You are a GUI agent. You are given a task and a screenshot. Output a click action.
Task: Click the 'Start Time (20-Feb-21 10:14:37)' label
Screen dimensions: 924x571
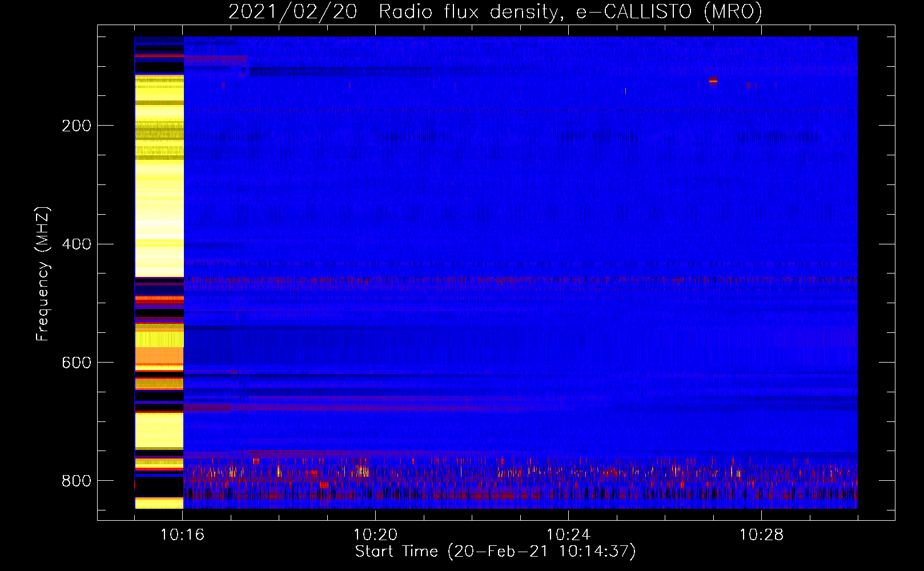[x=495, y=552]
